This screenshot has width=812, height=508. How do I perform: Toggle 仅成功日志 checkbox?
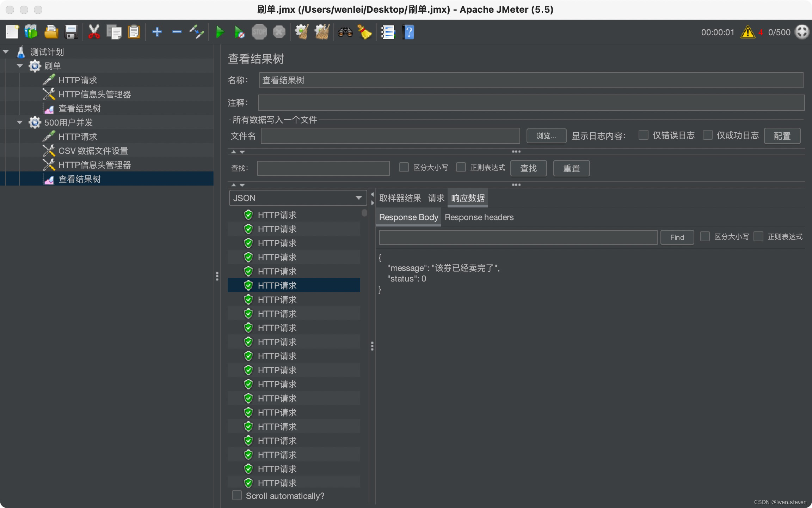point(708,135)
